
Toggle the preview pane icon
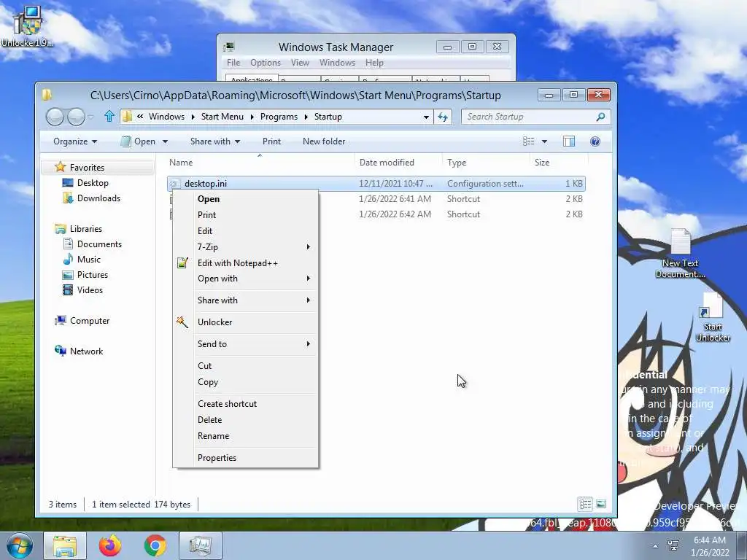pyautogui.click(x=569, y=141)
